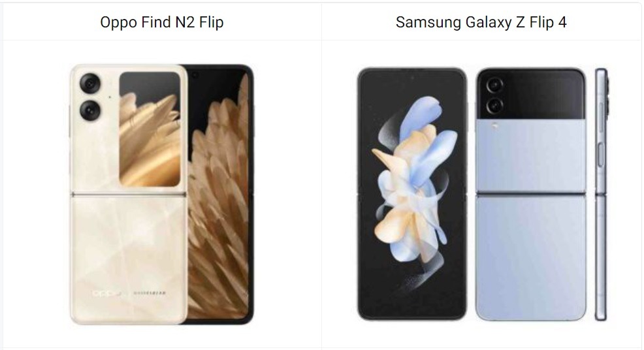Viewport: 644px width, 350px height.
Task: Click the black cover screen strip on Samsung back
Action: 531,95
